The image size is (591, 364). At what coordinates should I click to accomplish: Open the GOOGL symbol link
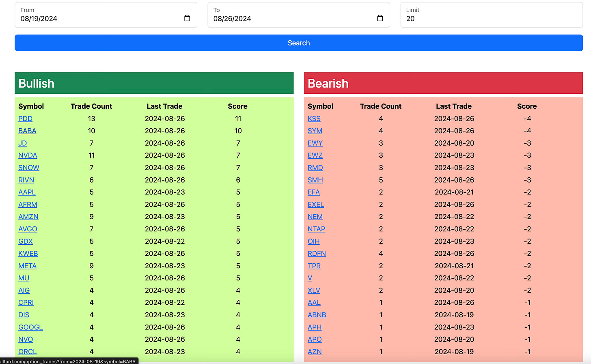30,327
